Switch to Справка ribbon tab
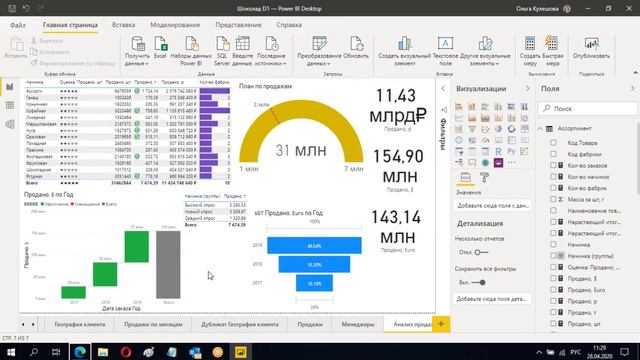Image resolution: width=640 pixels, height=360 pixels. [289, 25]
